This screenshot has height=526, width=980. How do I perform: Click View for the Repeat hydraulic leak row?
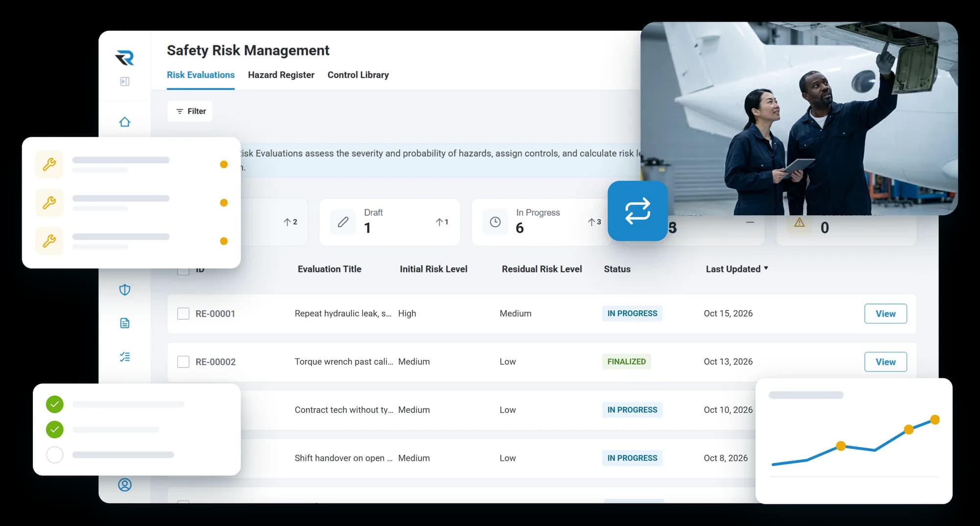885,314
